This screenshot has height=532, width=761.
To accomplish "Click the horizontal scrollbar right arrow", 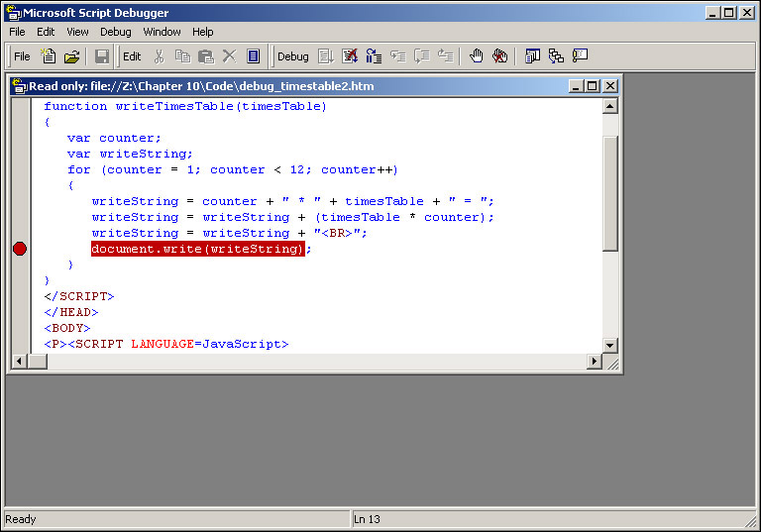I will tap(595, 362).
